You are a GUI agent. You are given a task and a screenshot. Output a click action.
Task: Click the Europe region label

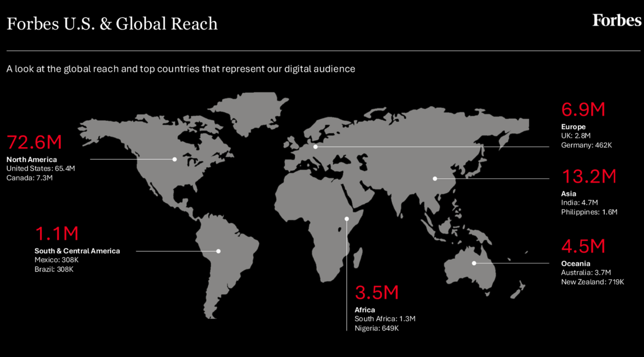pos(573,127)
